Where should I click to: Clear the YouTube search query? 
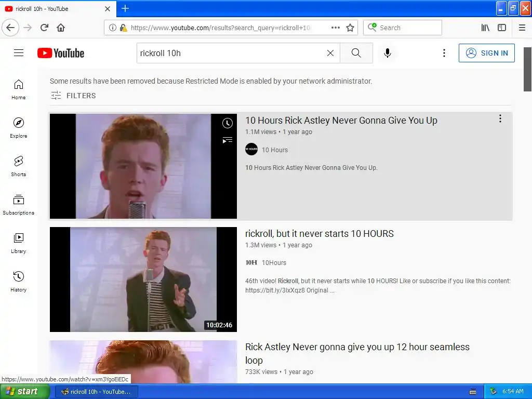coord(330,53)
